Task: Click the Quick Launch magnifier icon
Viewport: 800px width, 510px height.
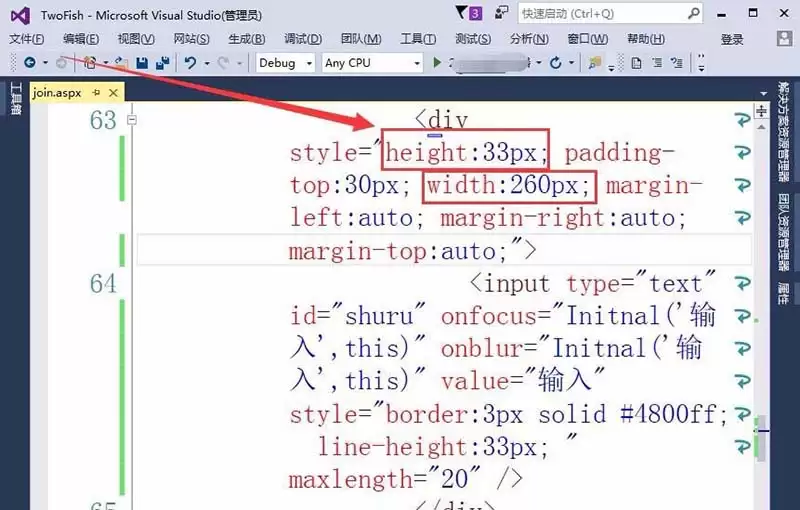Action: pos(693,13)
